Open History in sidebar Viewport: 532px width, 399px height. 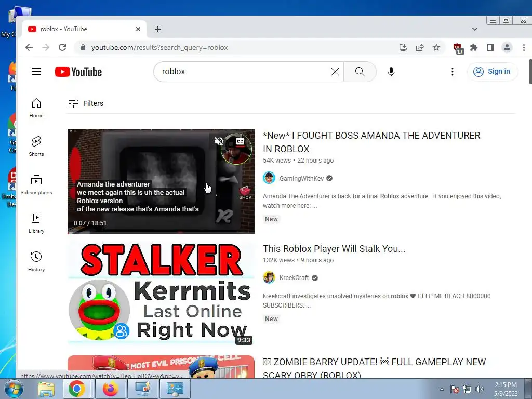(36, 262)
